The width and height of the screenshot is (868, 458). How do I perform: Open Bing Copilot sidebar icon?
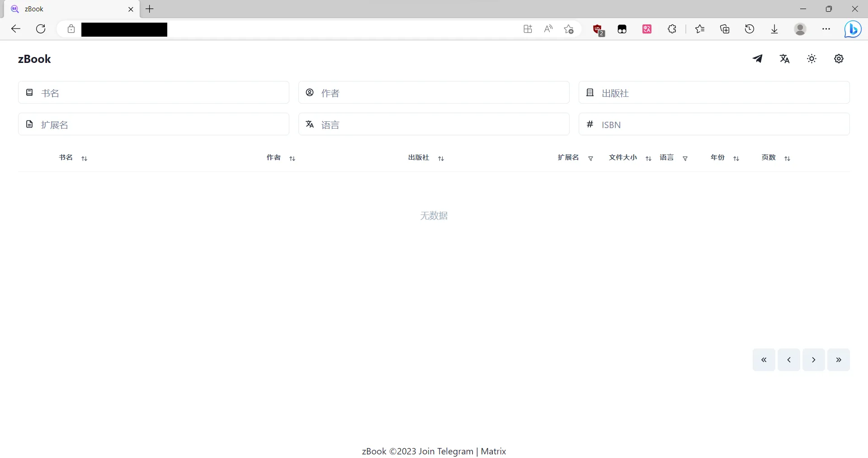coord(853,29)
